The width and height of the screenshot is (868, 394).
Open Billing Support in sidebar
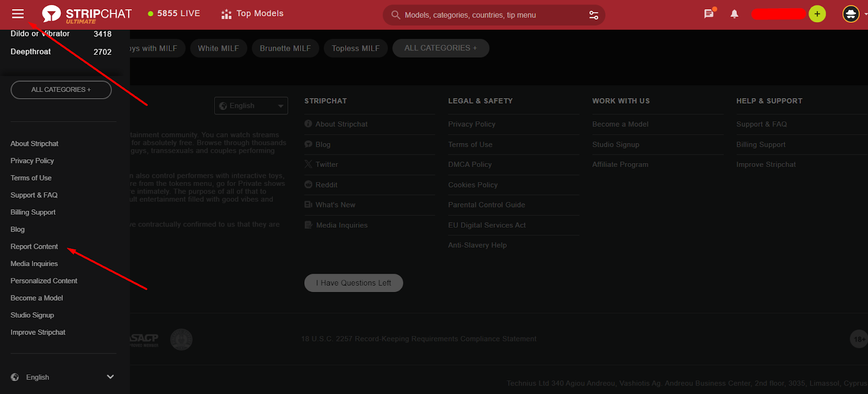33,212
